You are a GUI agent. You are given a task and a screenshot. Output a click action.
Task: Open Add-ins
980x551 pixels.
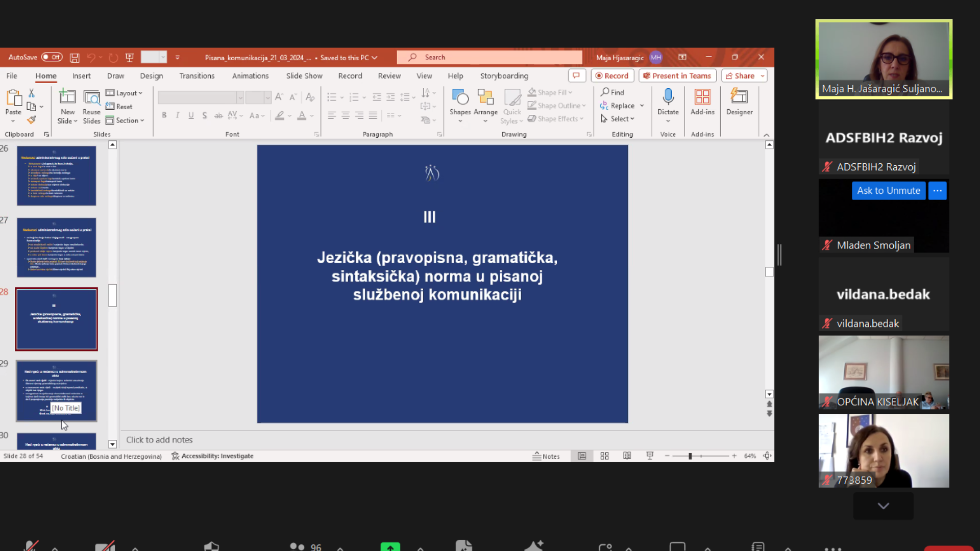click(702, 102)
